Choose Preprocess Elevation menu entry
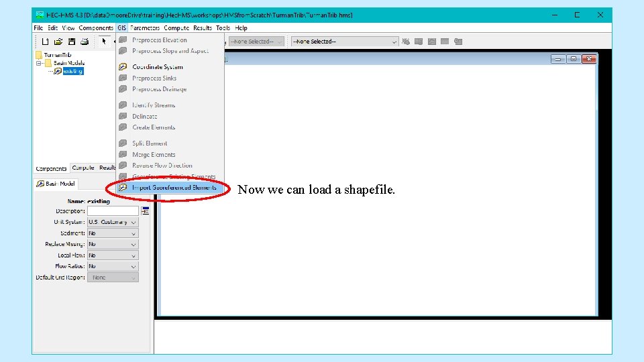Image resolution: width=644 pixels, height=362 pixels. [170, 40]
